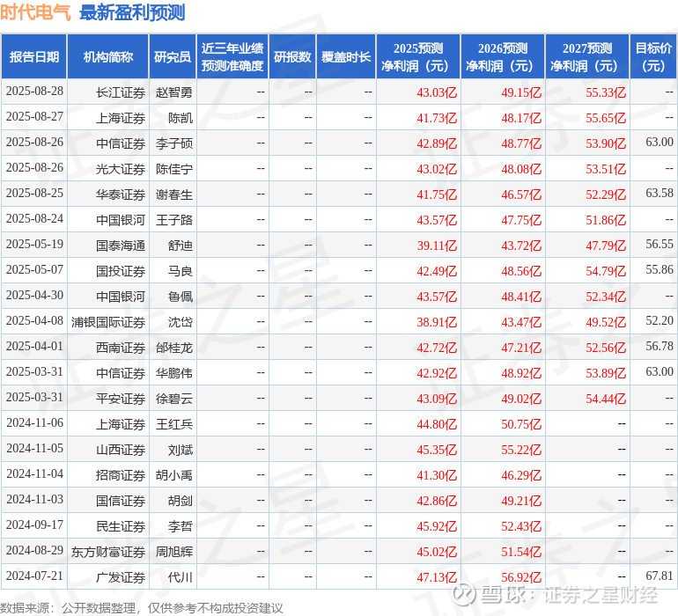Select the 近三年业绩预测准确度 column header
This screenshot has height=616, width=678.
tap(232, 56)
